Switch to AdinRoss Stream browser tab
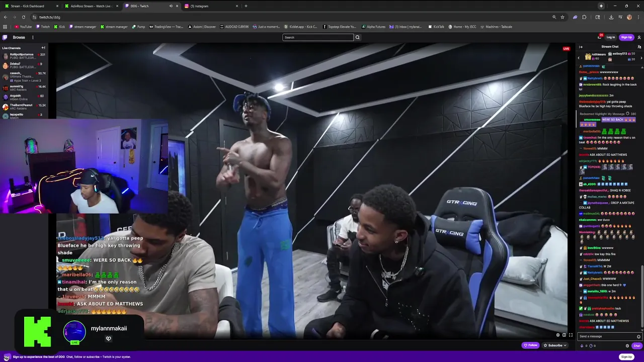The width and height of the screenshot is (644, 362). 91,6
